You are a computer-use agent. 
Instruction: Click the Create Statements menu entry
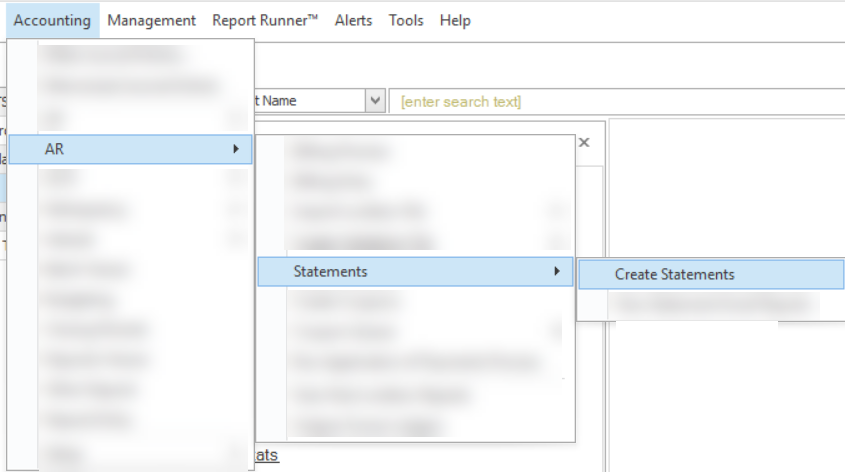click(x=674, y=274)
